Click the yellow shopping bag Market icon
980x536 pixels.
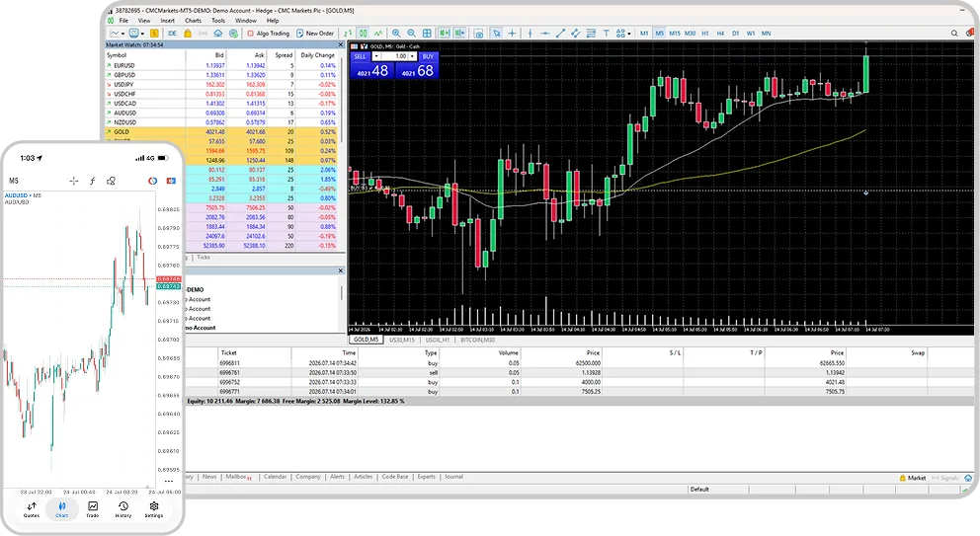coord(188,34)
